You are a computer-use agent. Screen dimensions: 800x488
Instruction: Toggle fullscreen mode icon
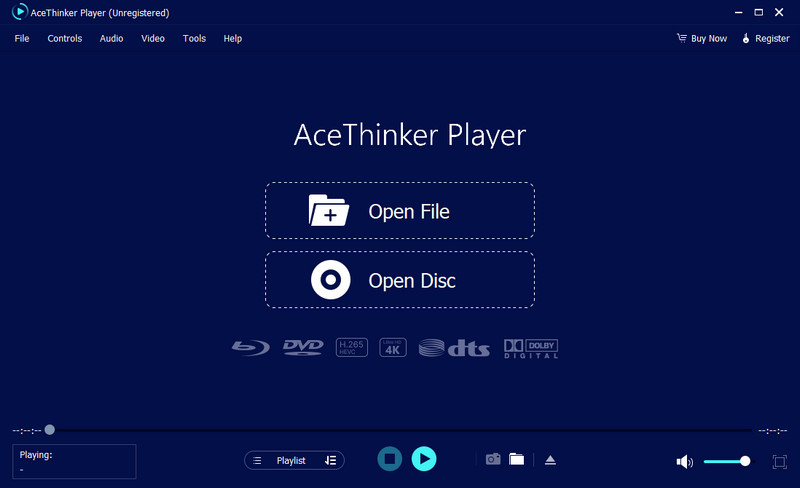779,461
